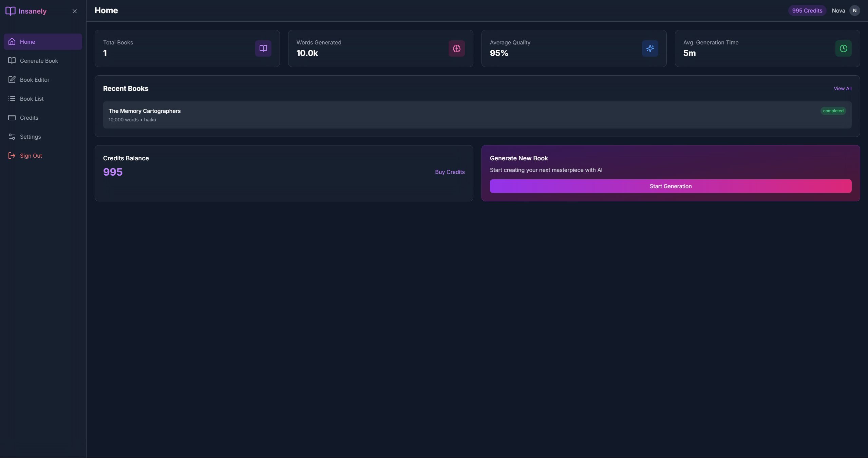Viewport: 868px width, 458px height.
Task: Click the Sign Out arrow icon
Action: pos(12,156)
